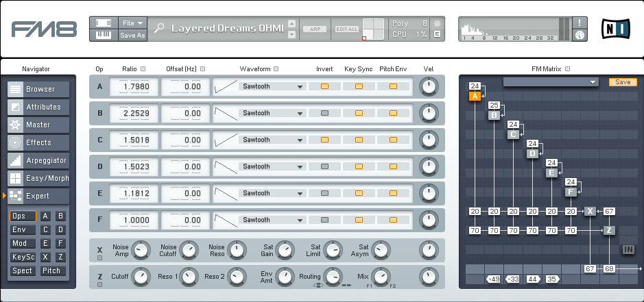The width and height of the screenshot is (644, 302).
Task: Toggle Invert for operator F
Action: [x=324, y=220]
